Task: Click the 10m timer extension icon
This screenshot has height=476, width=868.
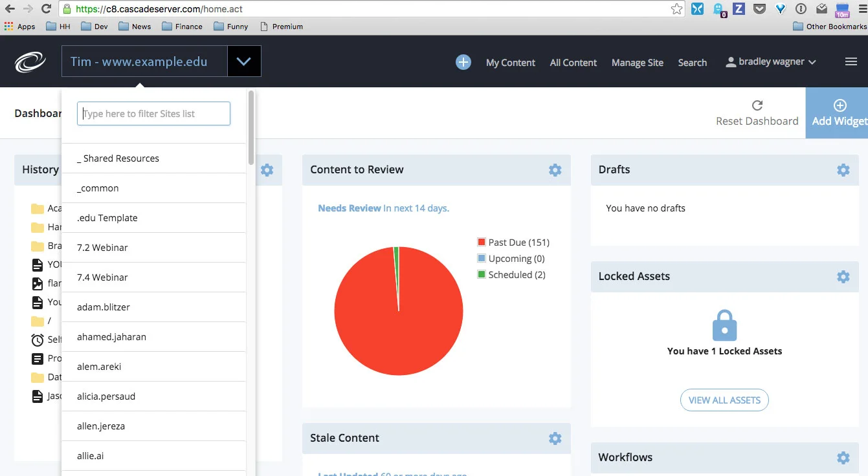Action: coord(842,10)
